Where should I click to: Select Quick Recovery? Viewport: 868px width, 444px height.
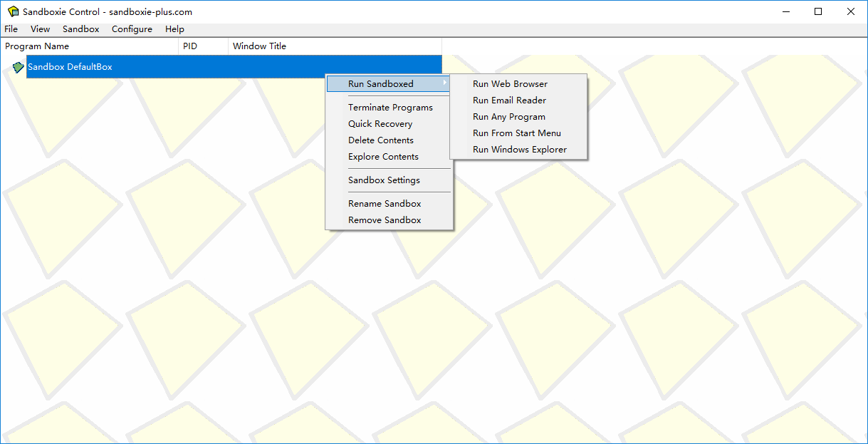(389, 124)
